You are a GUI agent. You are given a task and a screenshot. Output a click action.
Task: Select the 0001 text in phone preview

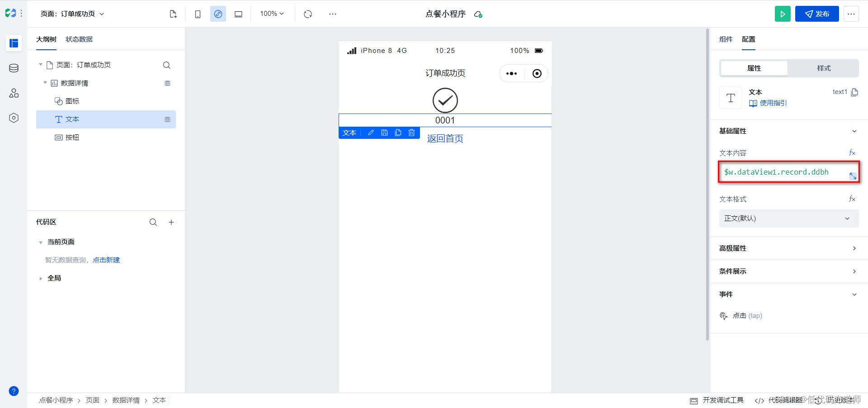coord(445,120)
